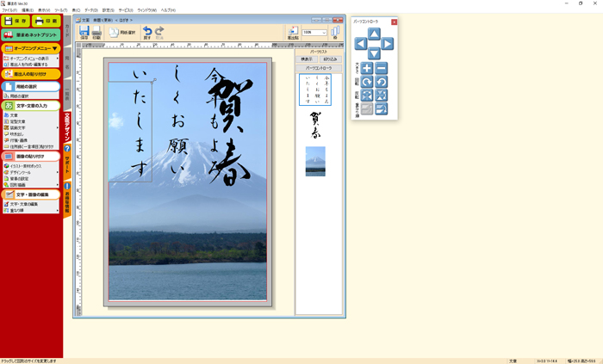603x364 pixels.
Task: Click the save icon in document toolbar
Action: point(84,33)
